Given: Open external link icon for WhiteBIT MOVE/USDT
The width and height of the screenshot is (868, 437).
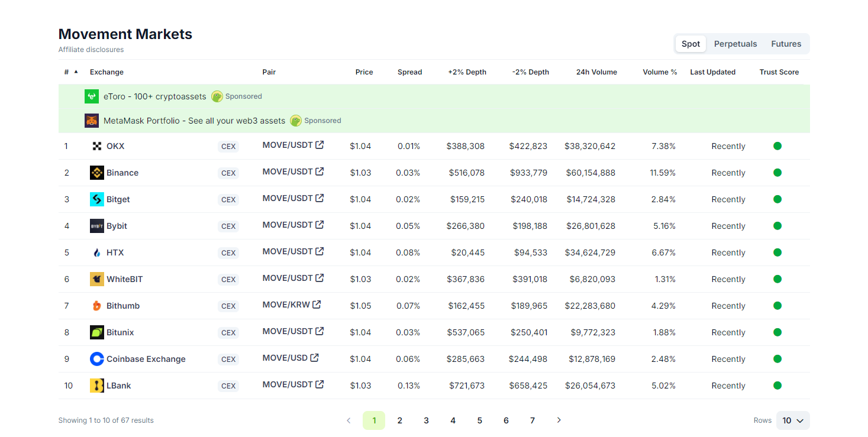Looking at the screenshot, I should click(x=320, y=278).
